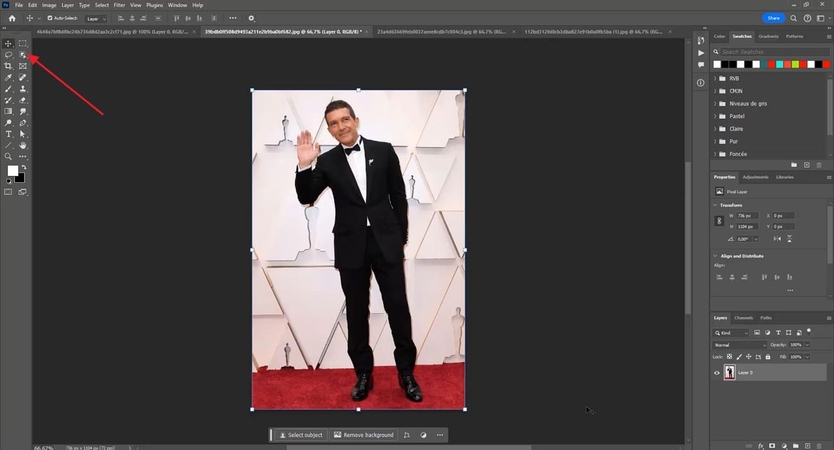
Task: Select the Smudge tool
Action: tap(22, 111)
